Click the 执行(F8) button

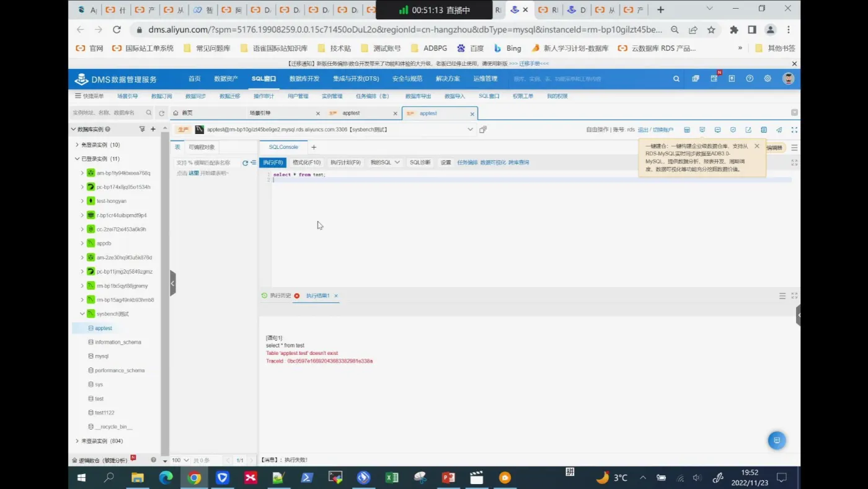(x=273, y=163)
